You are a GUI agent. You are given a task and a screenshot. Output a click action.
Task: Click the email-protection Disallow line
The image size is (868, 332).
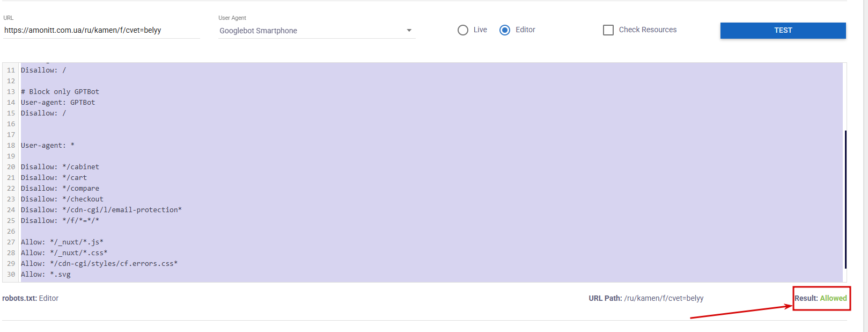[x=101, y=210]
